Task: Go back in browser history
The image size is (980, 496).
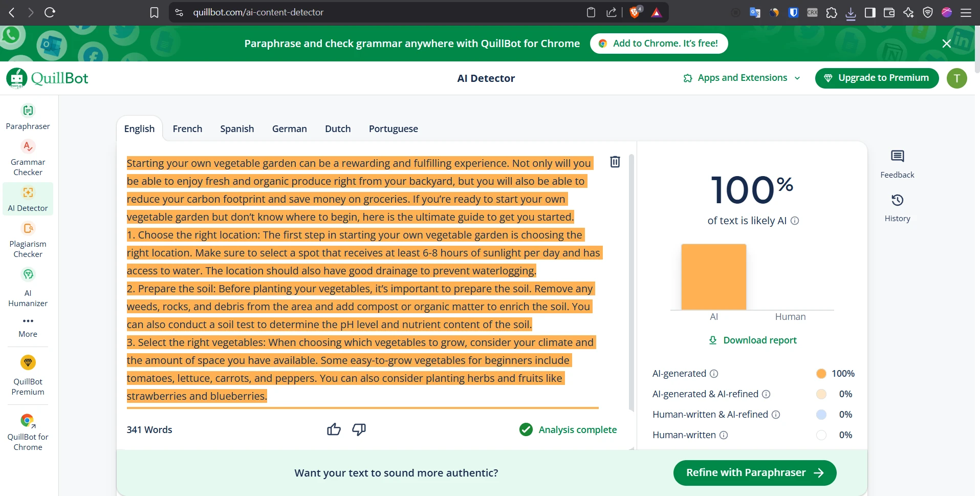Action: 12,12
